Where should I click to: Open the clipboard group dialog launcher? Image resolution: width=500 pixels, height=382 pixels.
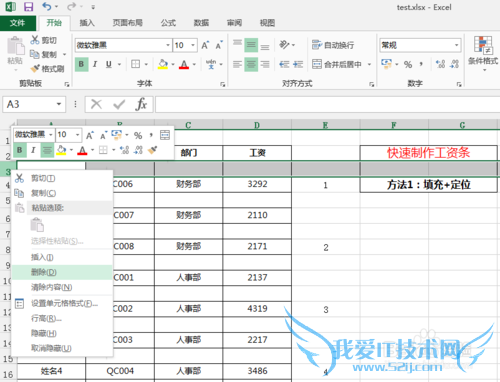[67, 84]
